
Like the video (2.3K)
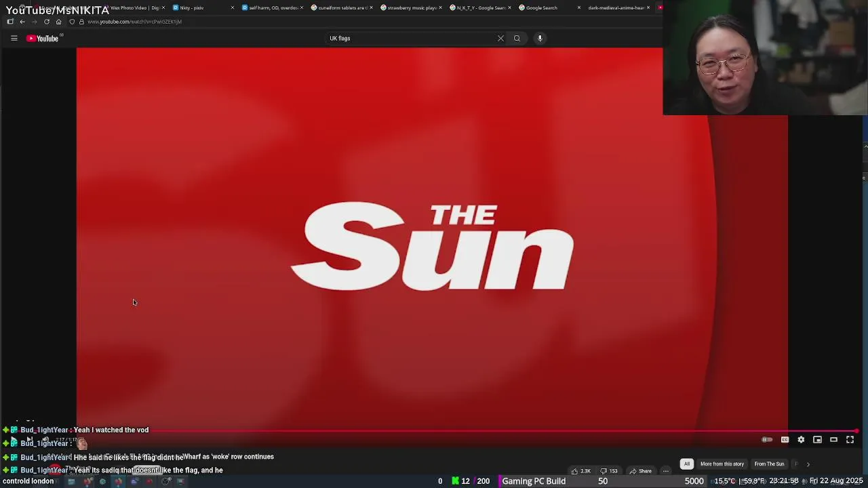[x=581, y=471]
